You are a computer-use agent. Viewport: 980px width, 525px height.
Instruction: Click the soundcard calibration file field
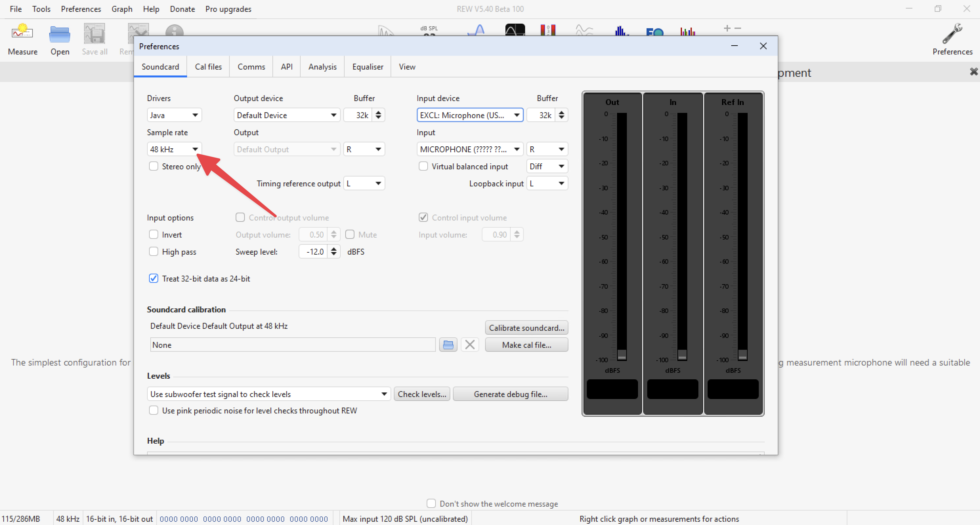click(x=292, y=345)
